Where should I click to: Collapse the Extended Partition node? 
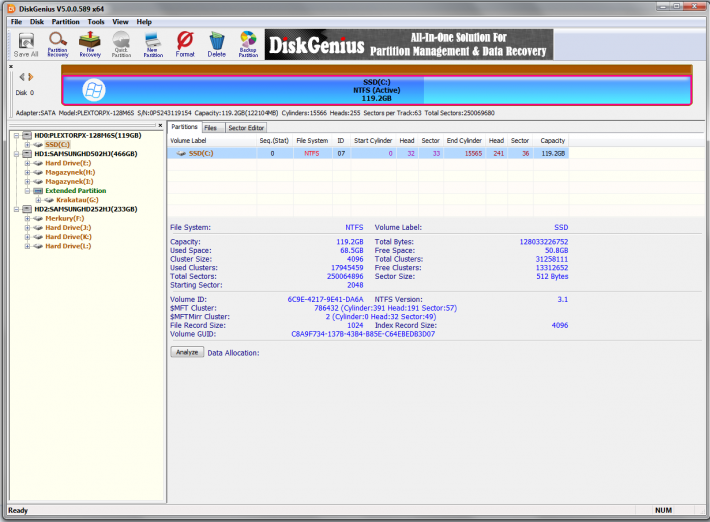pyautogui.click(x=27, y=191)
